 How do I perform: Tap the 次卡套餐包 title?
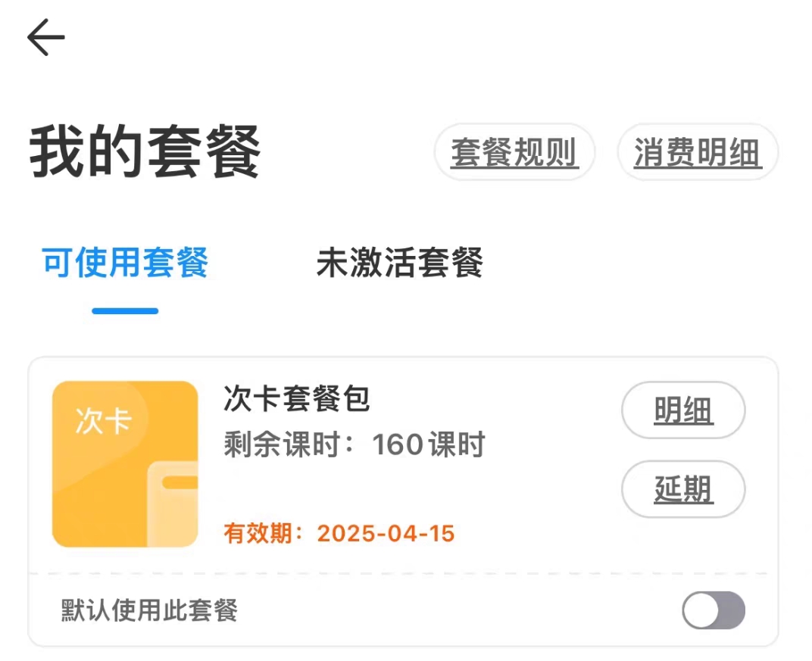[297, 398]
